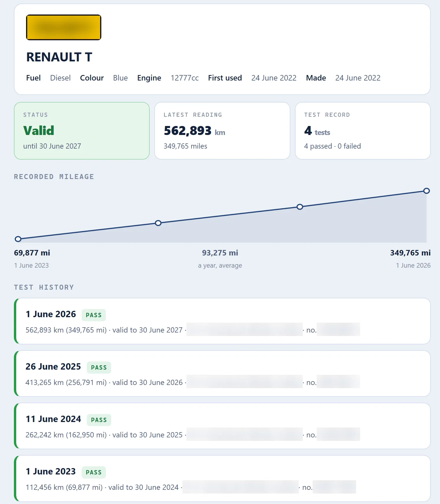Click the 69,877 mi chart start label
The image size is (440, 504).
[x=32, y=253]
